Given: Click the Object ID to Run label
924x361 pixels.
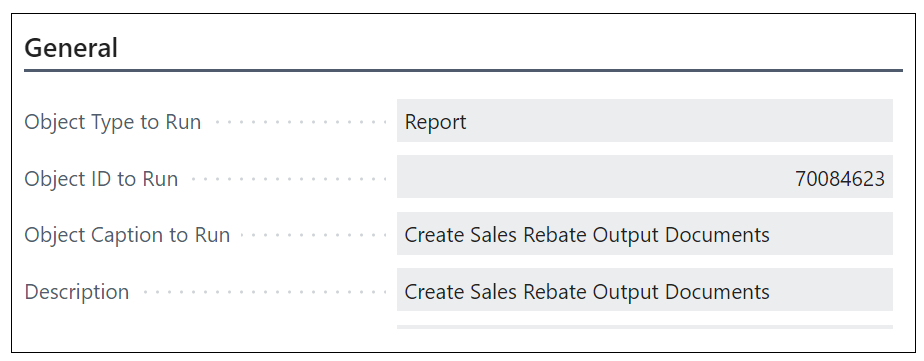Looking at the screenshot, I should pos(101,178).
